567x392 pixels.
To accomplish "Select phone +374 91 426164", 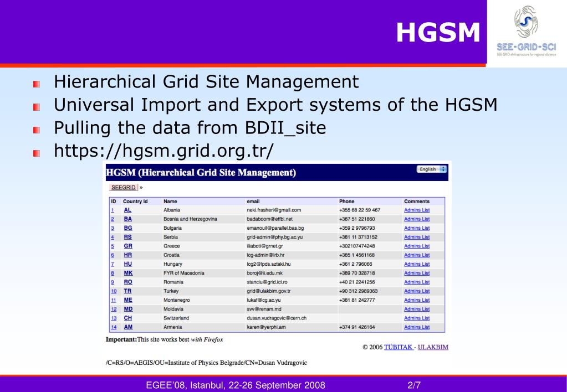I will (357, 328).
